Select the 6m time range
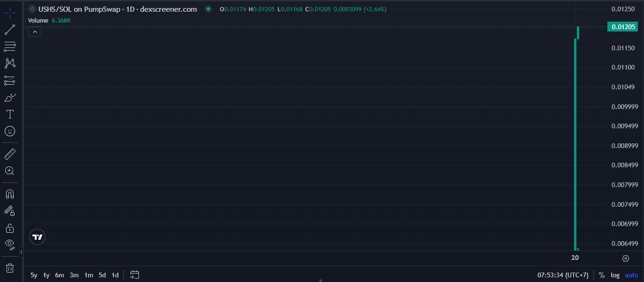The height and width of the screenshot is (282, 644). click(59, 275)
